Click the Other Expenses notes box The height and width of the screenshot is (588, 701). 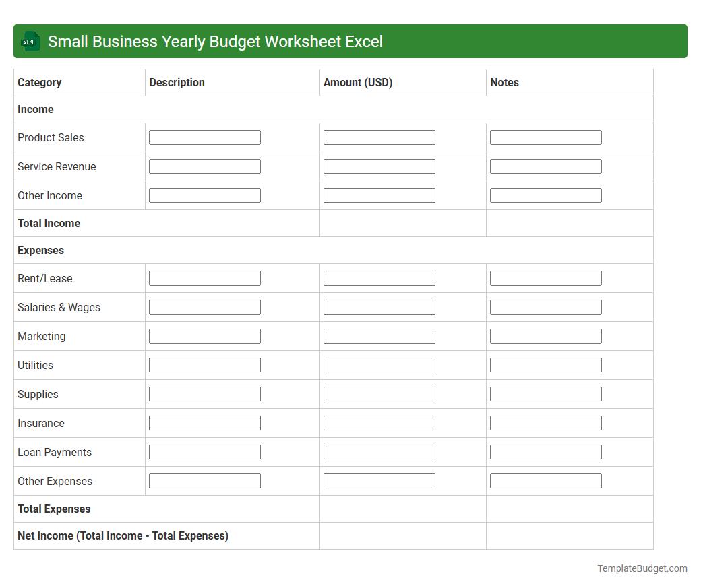545,480
